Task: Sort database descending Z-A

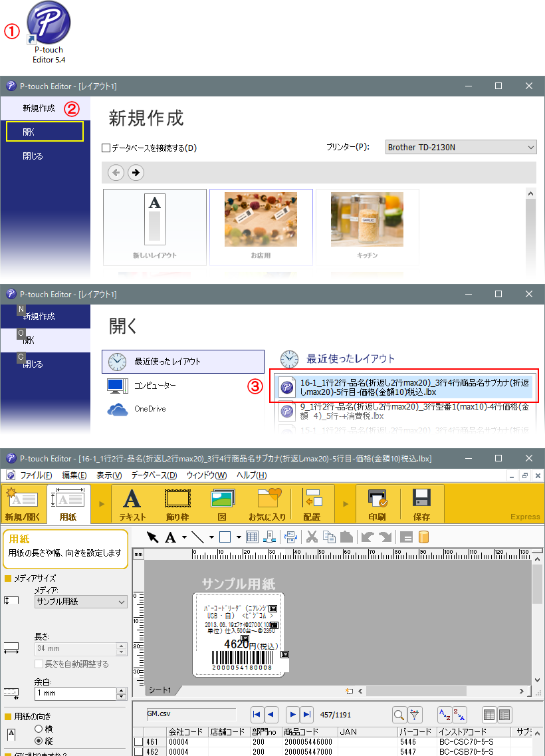Action: click(459, 715)
